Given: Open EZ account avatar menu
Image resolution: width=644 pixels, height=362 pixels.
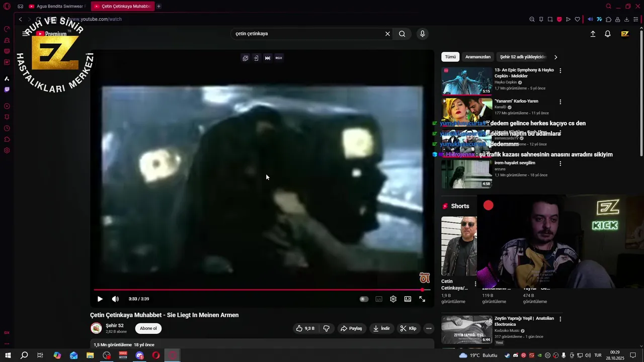Looking at the screenshot, I should 625,34.
